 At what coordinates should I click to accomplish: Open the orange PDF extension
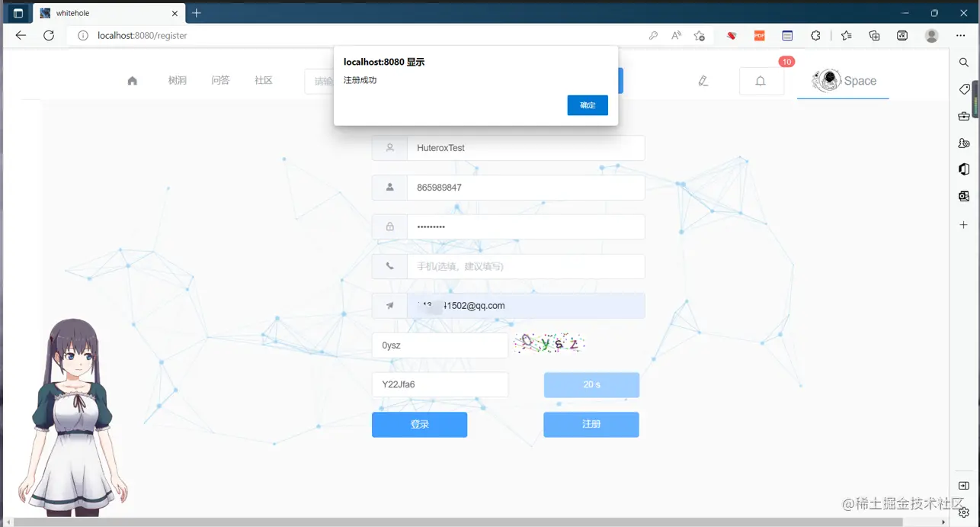click(760, 35)
